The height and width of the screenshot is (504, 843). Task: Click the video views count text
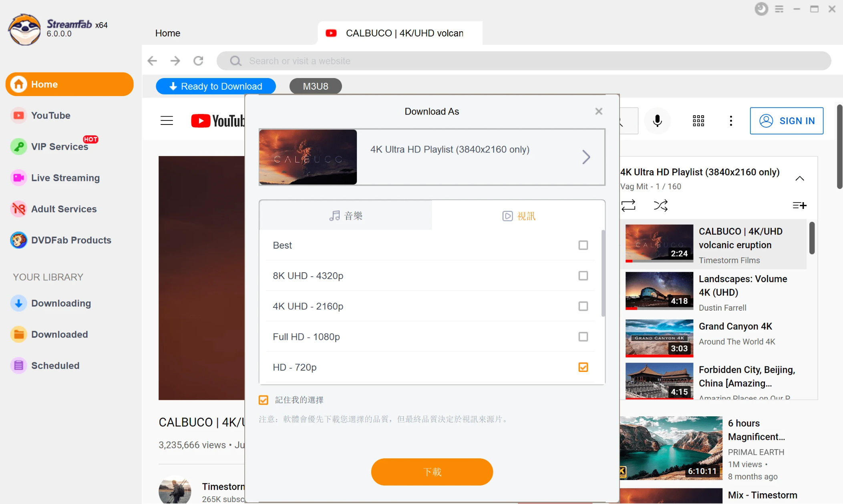192,445
